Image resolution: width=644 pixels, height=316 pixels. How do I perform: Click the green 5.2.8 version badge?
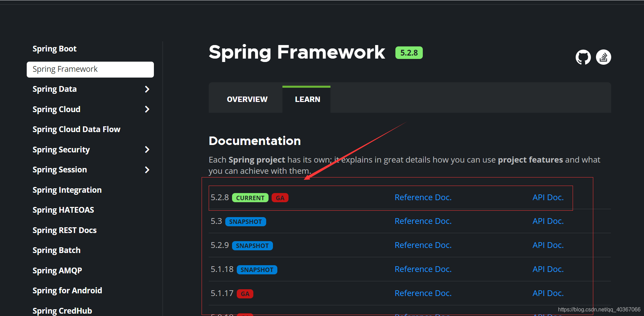tap(409, 53)
